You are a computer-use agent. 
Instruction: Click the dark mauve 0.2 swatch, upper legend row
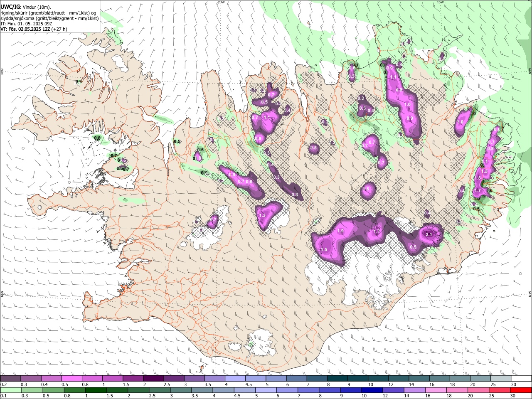(10, 379)
